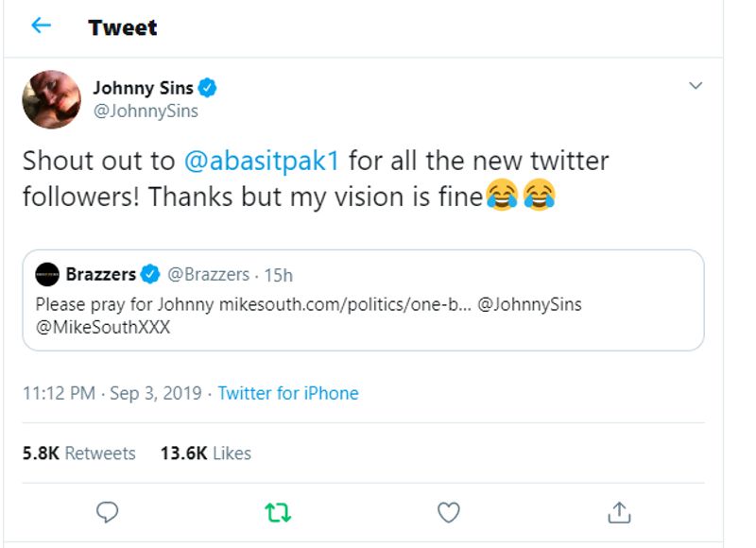Click the Johnny Sins display name
Image resolution: width=756 pixels, height=548 pixels.
coord(143,89)
